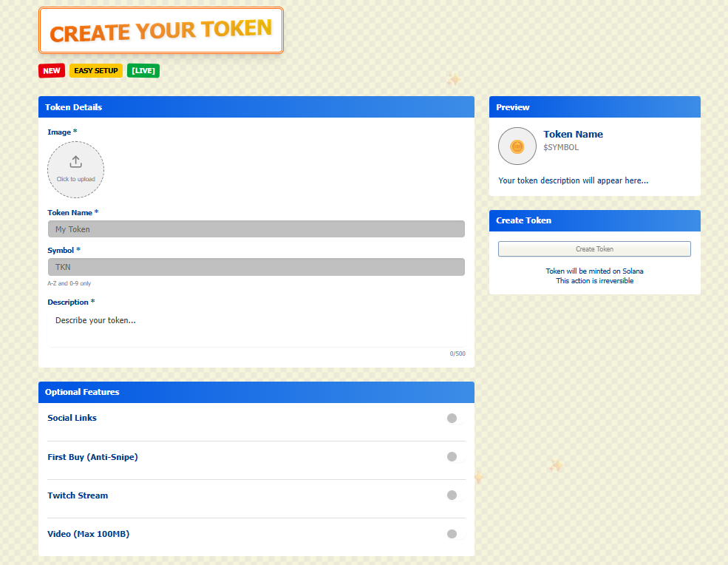
Task: Click the Preview panel header
Action: coord(594,107)
